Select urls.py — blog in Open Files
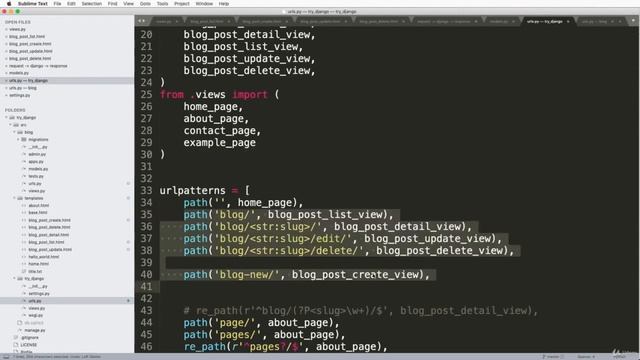 point(23,88)
